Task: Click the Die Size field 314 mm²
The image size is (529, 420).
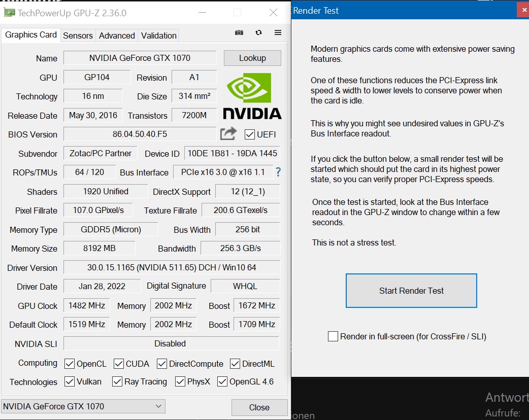Action: (x=194, y=96)
